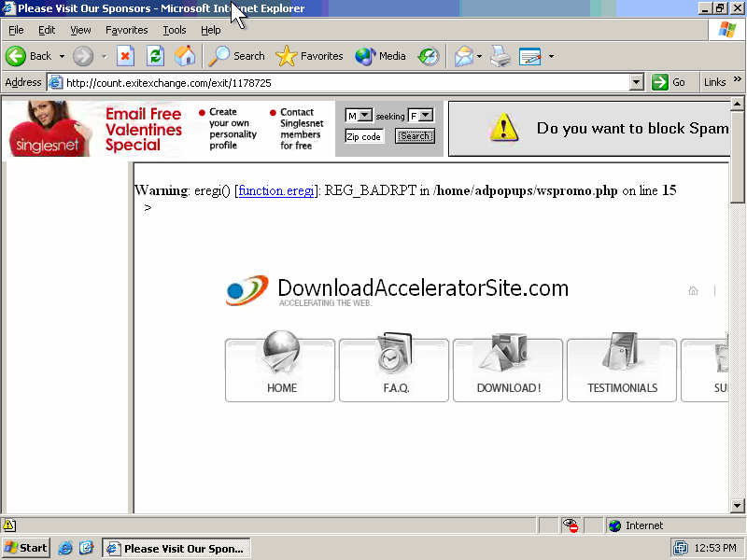Click the 'Contact Singlesnet members for free' text
This screenshot has height=560, width=747.
point(302,129)
